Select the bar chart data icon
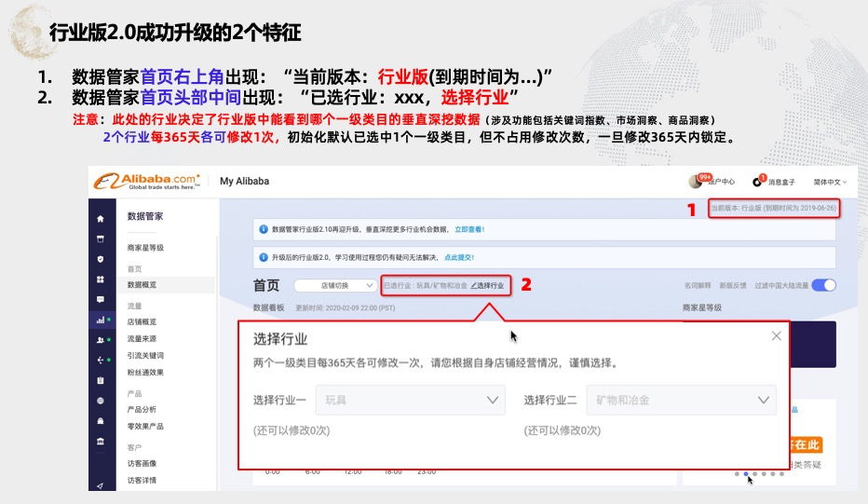Viewport: 868px width, 504px height. click(101, 320)
